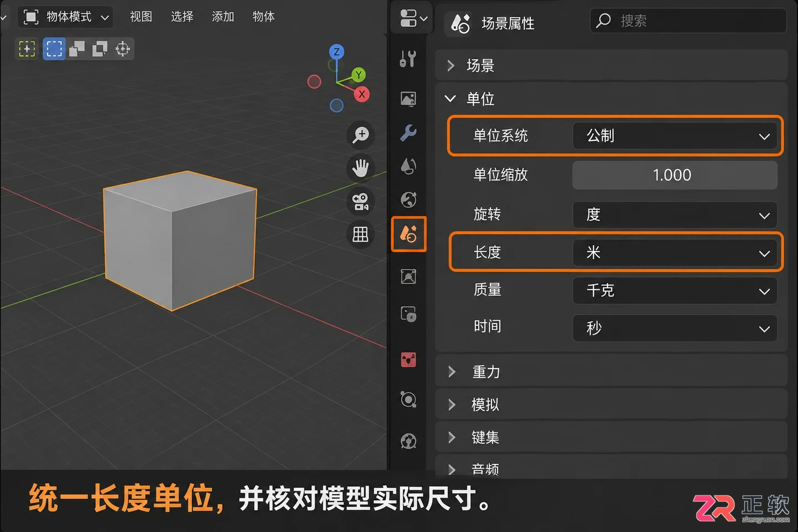Open the Render properties tab
This screenshot has width=798, height=532.
[x=408, y=99]
